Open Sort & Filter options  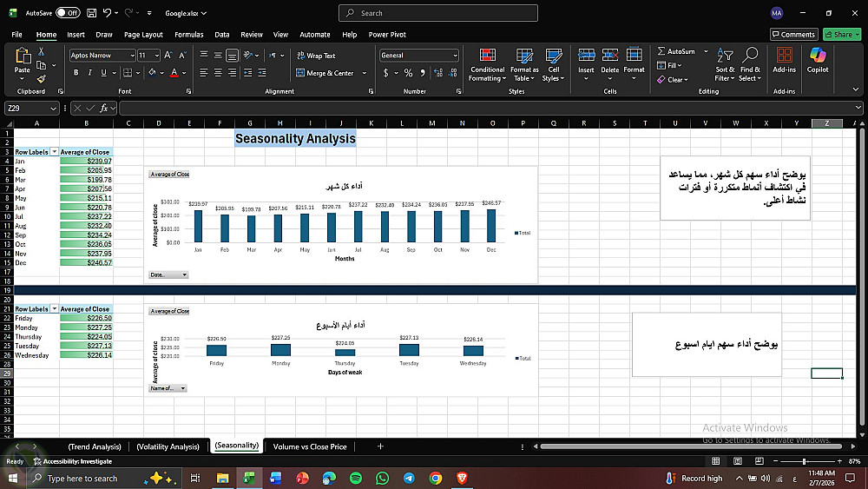click(x=725, y=65)
